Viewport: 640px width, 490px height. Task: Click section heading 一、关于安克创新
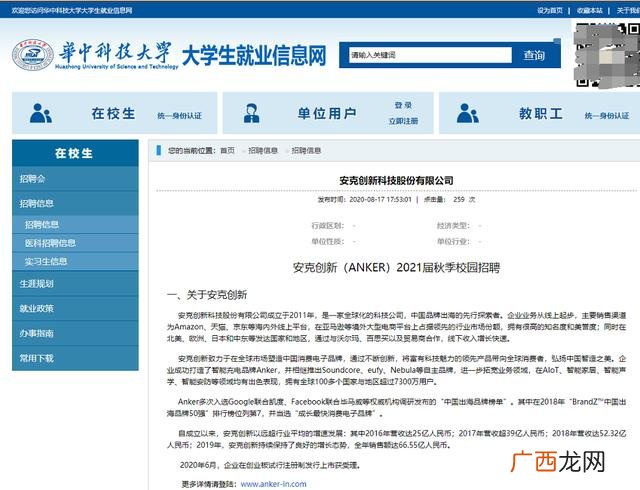[x=207, y=295]
